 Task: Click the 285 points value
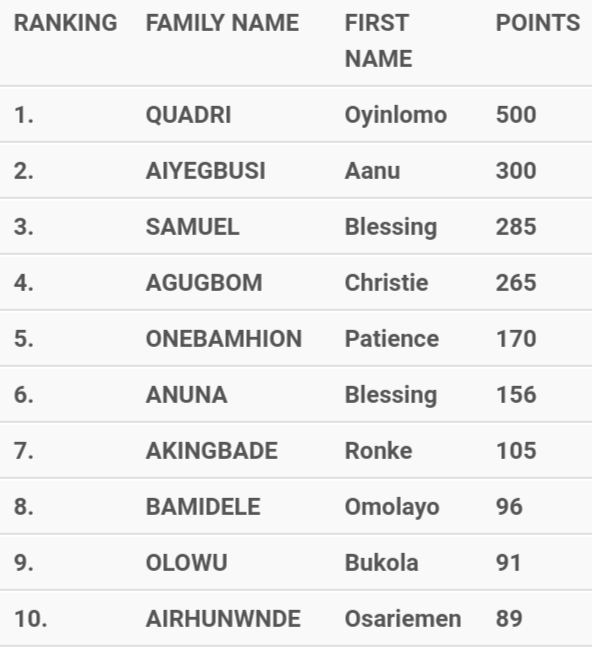(516, 227)
